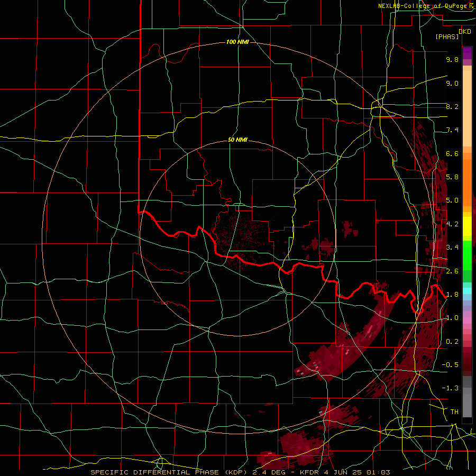476x476 pixels.
Task: Pick the yellow band of the color scale
Action: [x=467, y=226]
